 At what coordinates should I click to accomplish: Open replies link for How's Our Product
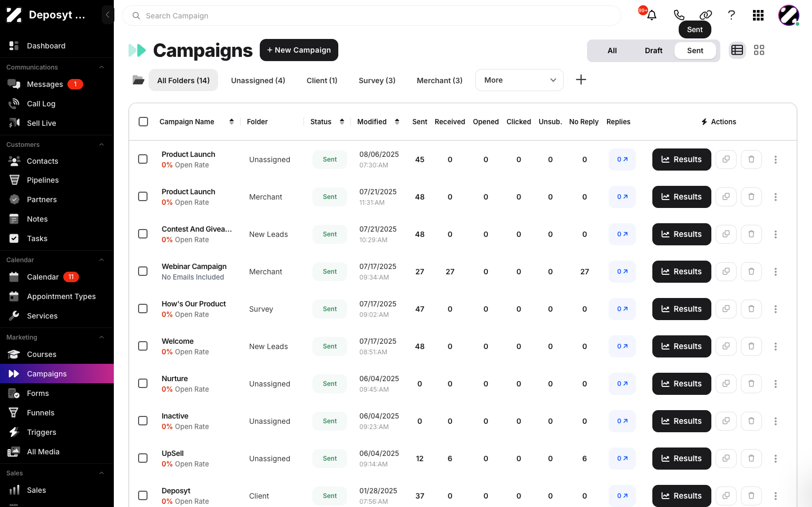point(622,309)
